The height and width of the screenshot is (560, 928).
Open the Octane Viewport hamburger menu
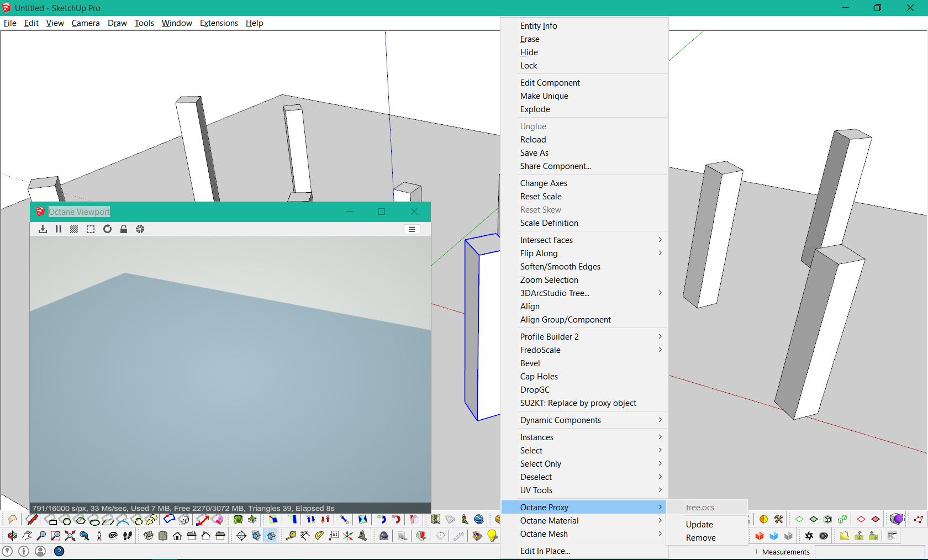click(x=412, y=229)
